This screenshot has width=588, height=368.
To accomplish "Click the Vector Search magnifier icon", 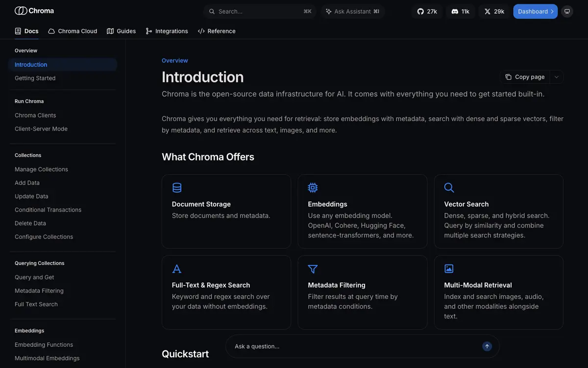I will tap(449, 187).
